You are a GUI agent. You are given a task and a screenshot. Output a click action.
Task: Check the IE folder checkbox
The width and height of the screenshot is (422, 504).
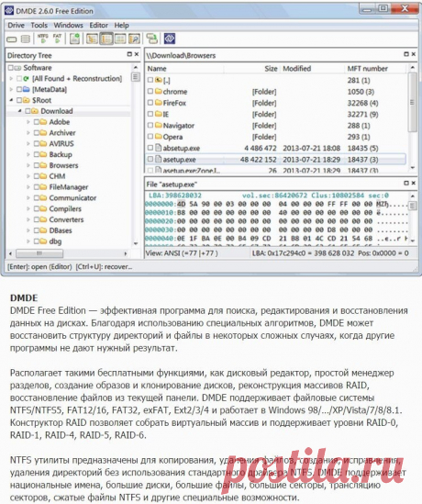[150, 114]
